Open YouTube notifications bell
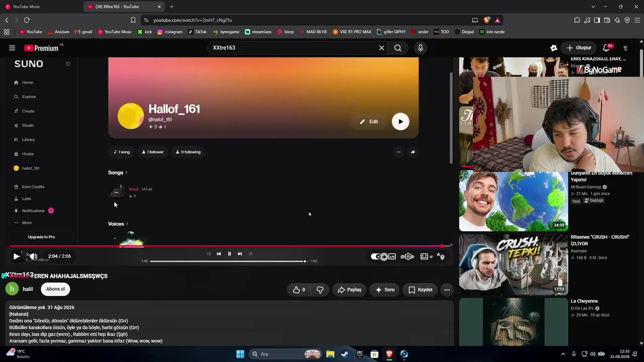This screenshot has height=362, width=644. [606, 48]
